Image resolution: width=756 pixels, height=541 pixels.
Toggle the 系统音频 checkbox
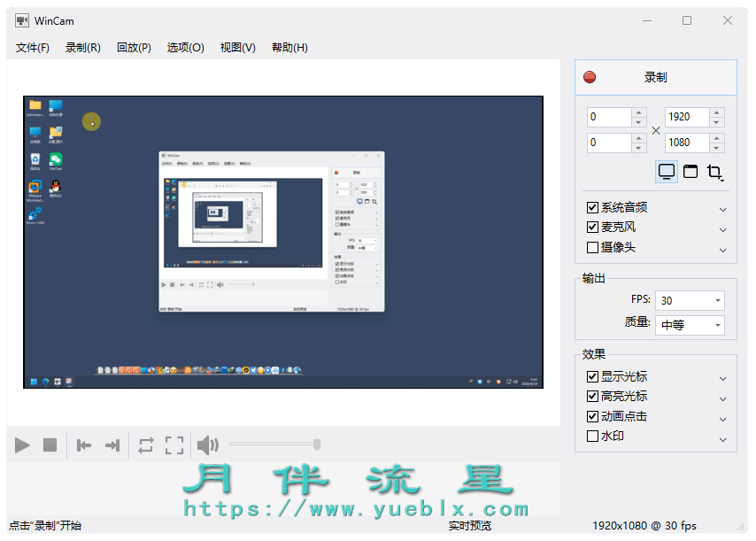click(592, 208)
